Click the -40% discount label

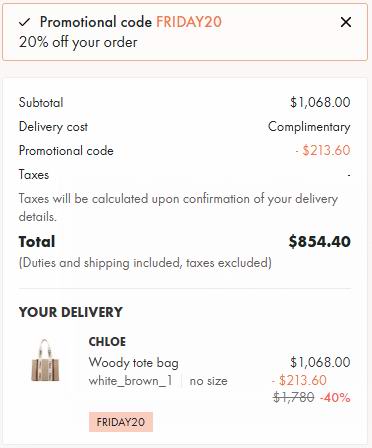click(335, 397)
